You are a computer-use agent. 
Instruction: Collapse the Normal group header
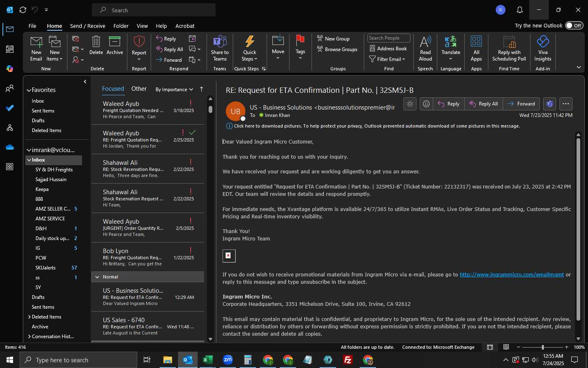click(x=97, y=277)
